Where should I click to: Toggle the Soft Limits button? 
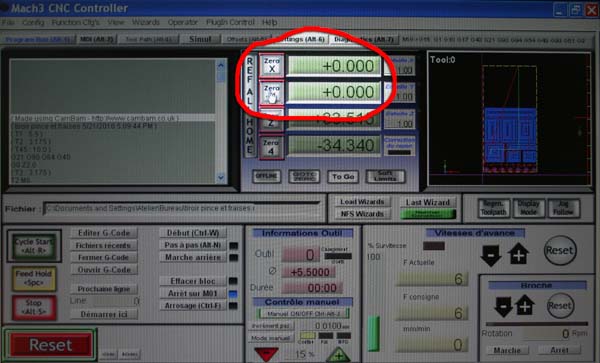pyautogui.click(x=385, y=176)
